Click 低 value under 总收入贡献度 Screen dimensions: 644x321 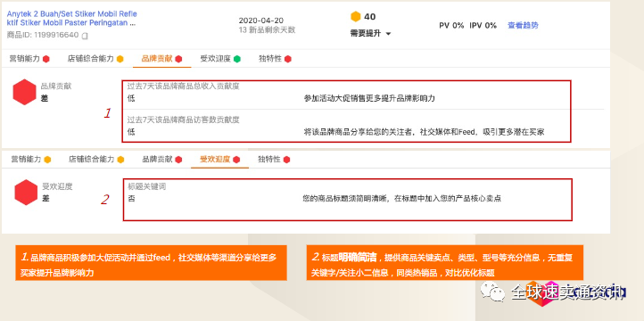click(x=130, y=98)
